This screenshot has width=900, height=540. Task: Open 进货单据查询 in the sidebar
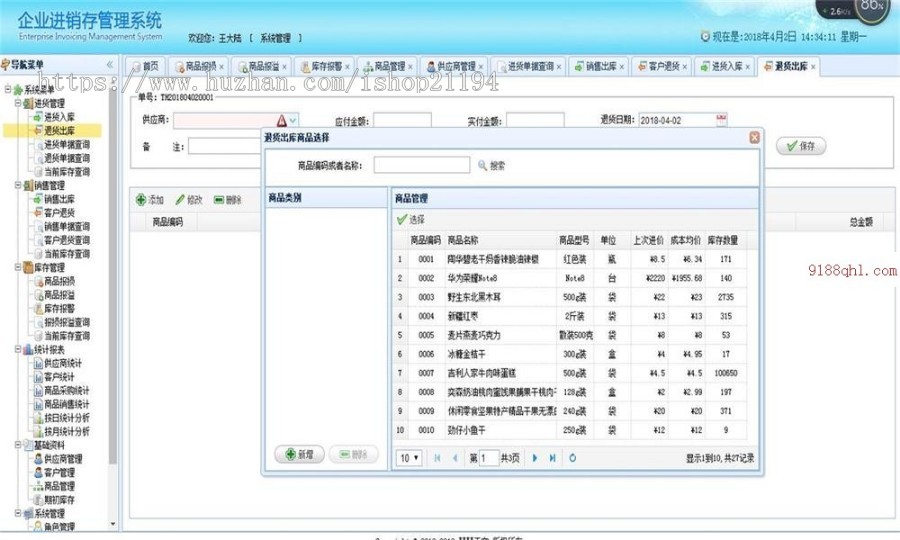click(67, 145)
